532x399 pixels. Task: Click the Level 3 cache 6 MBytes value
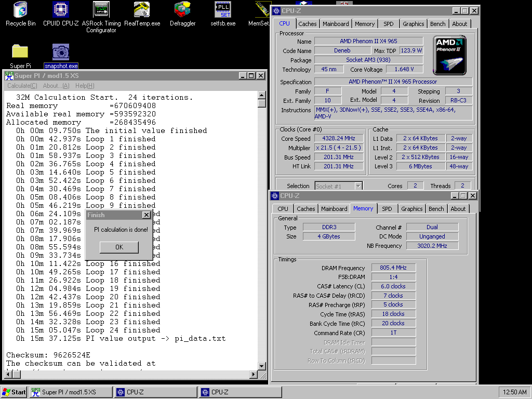(420, 166)
